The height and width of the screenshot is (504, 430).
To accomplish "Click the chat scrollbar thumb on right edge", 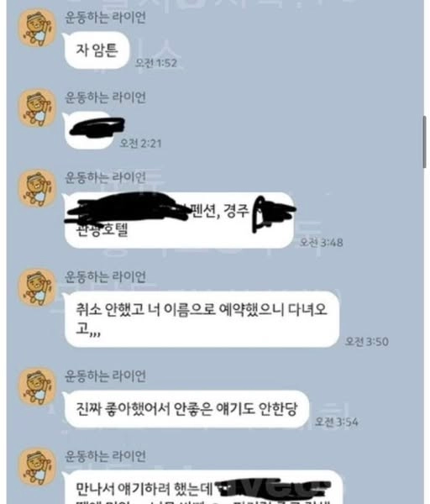I will (x=424, y=142).
